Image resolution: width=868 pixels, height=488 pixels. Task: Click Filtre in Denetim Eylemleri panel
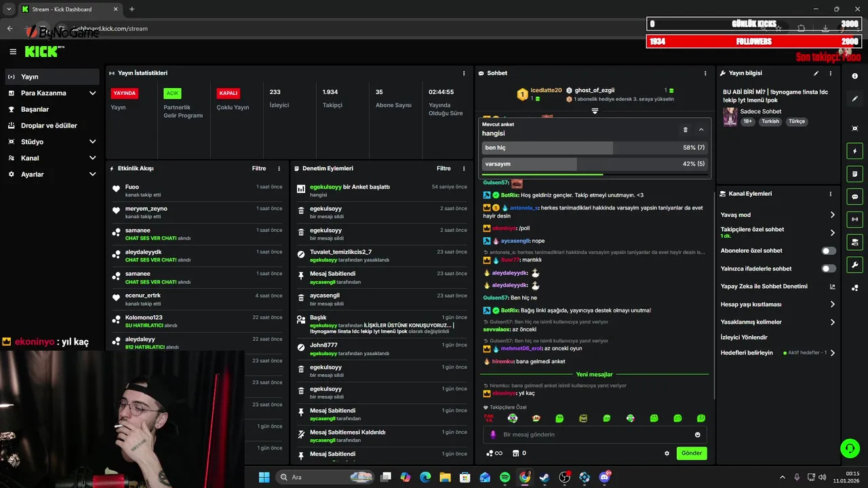coord(443,169)
